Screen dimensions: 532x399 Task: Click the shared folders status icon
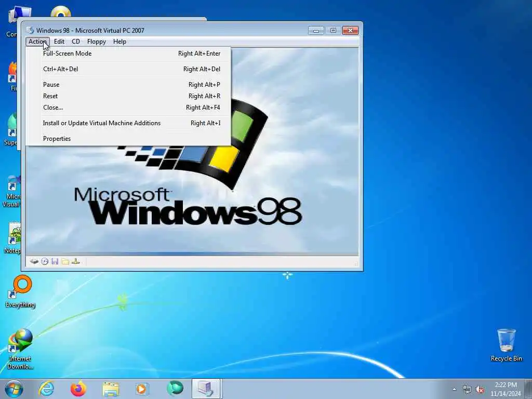65,261
